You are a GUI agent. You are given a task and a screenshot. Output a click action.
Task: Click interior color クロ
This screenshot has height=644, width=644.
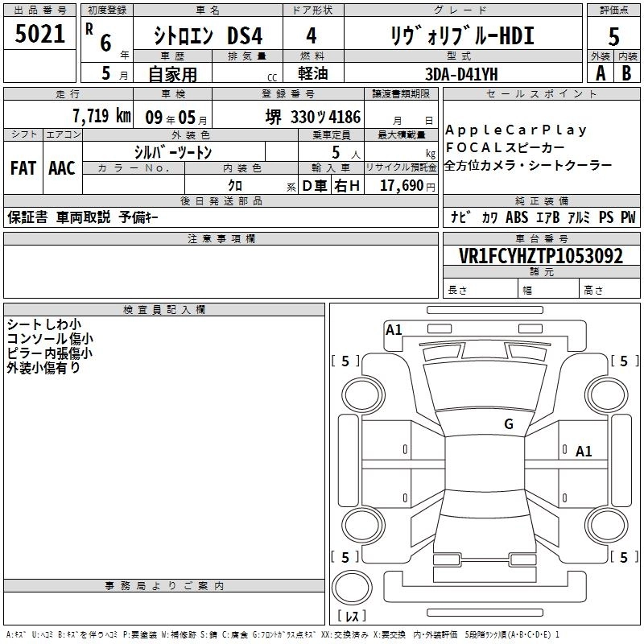tap(235, 186)
